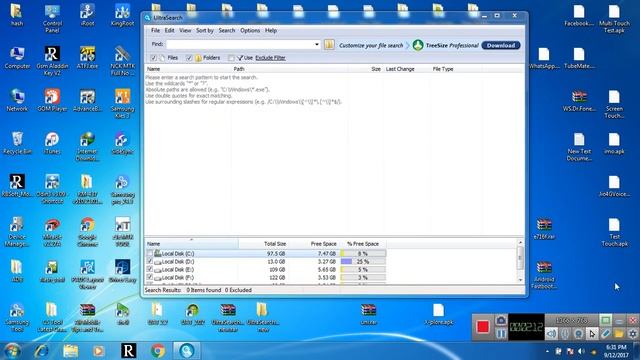Select the WS.Dr.Fone archive icon
The height and width of the screenshot is (360, 640).
click(x=579, y=101)
